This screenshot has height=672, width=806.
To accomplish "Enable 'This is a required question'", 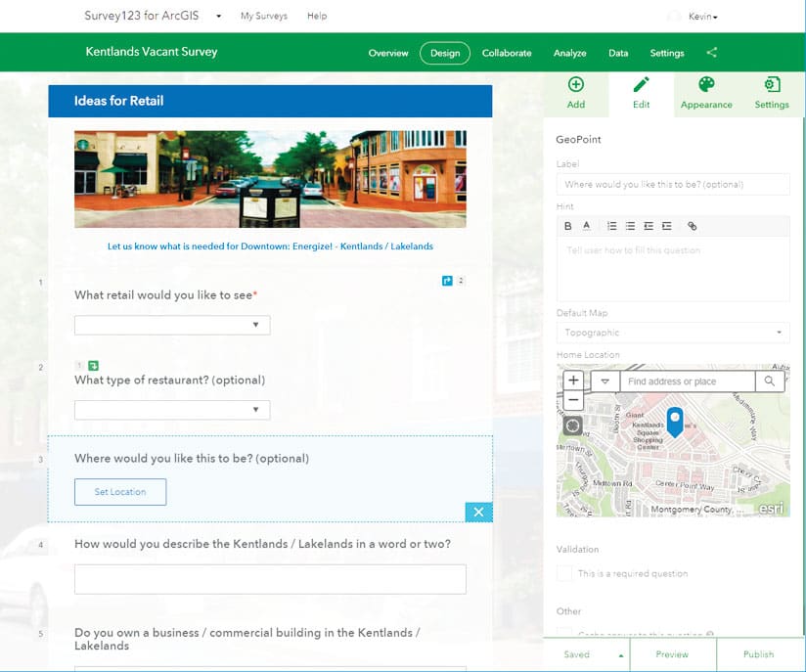I will pos(563,574).
